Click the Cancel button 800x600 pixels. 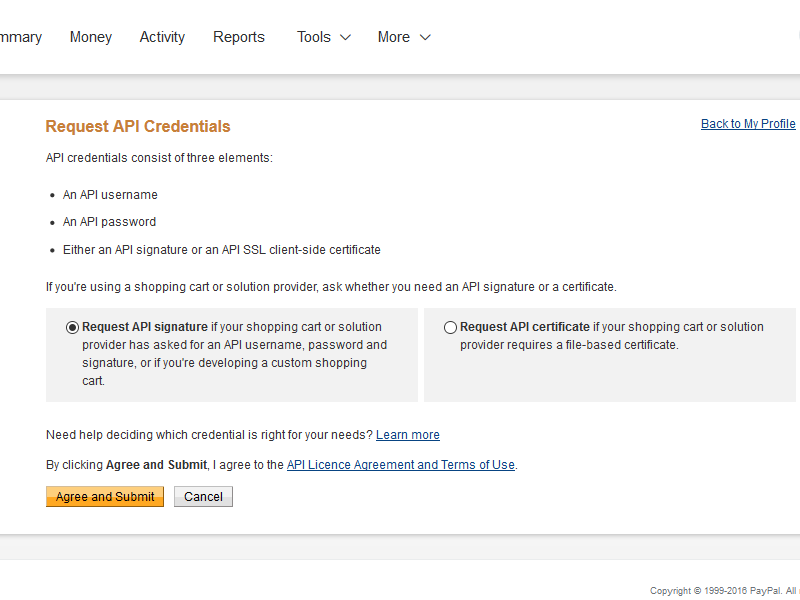[203, 497]
